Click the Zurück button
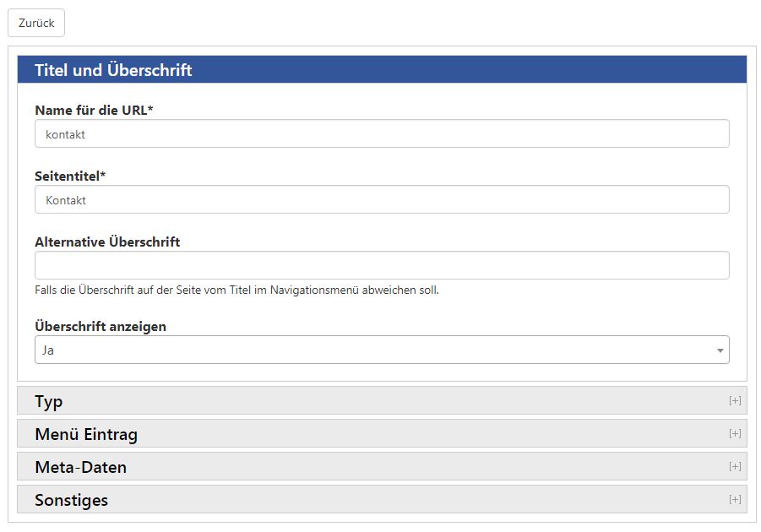761x532 pixels. pyautogui.click(x=36, y=23)
